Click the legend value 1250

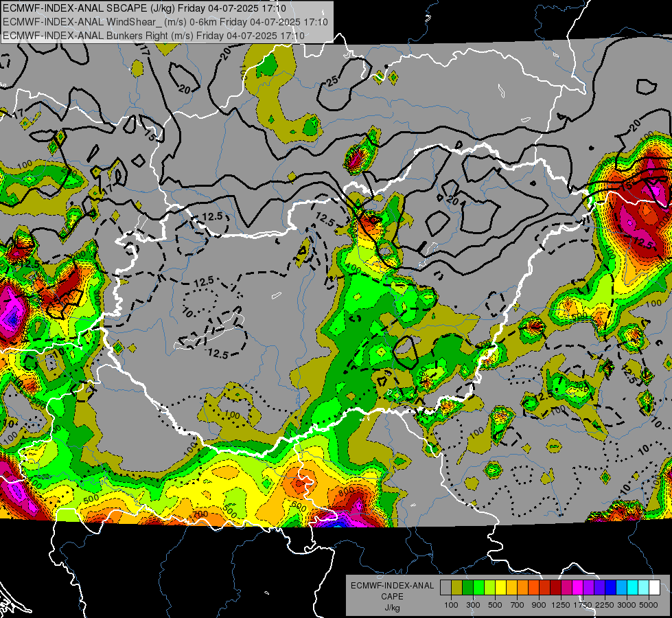(561, 605)
